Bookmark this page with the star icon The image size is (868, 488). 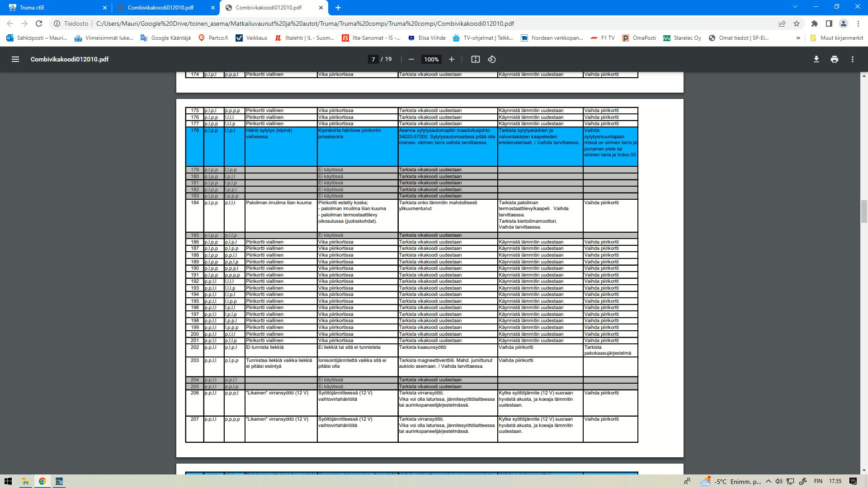[x=797, y=23]
